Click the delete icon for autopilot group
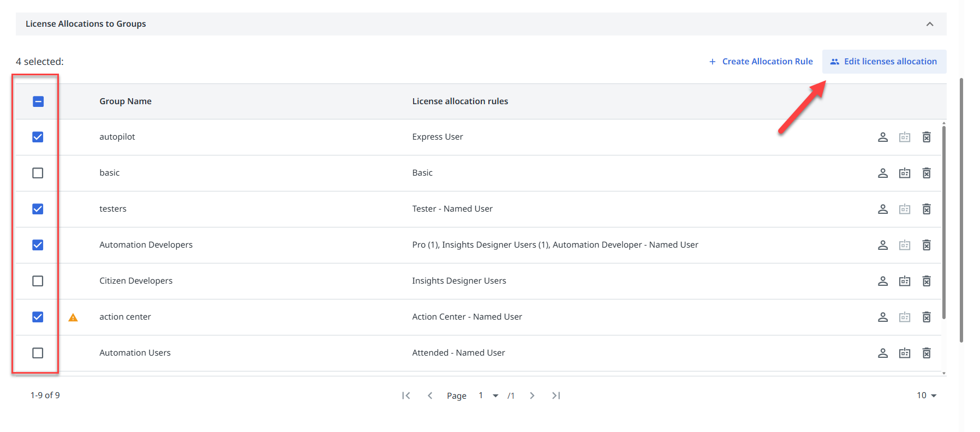 (x=926, y=137)
